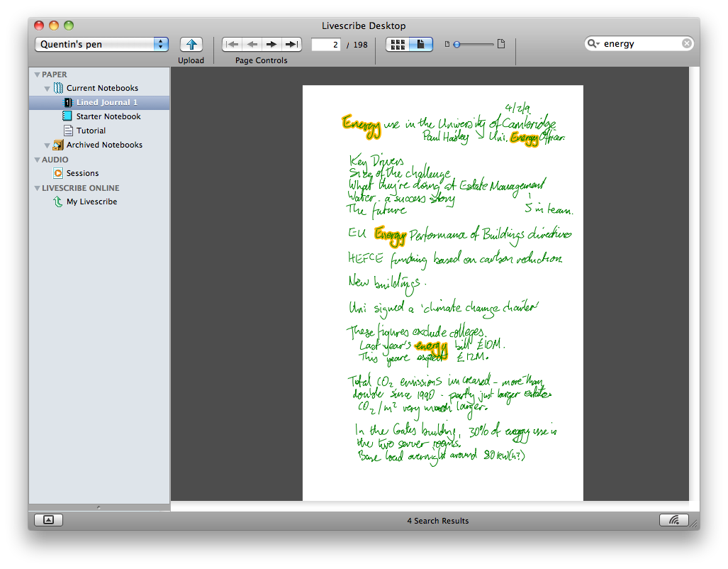The width and height of the screenshot is (728, 569).
Task: Jump to the last page
Action: (x=291, y=44)
